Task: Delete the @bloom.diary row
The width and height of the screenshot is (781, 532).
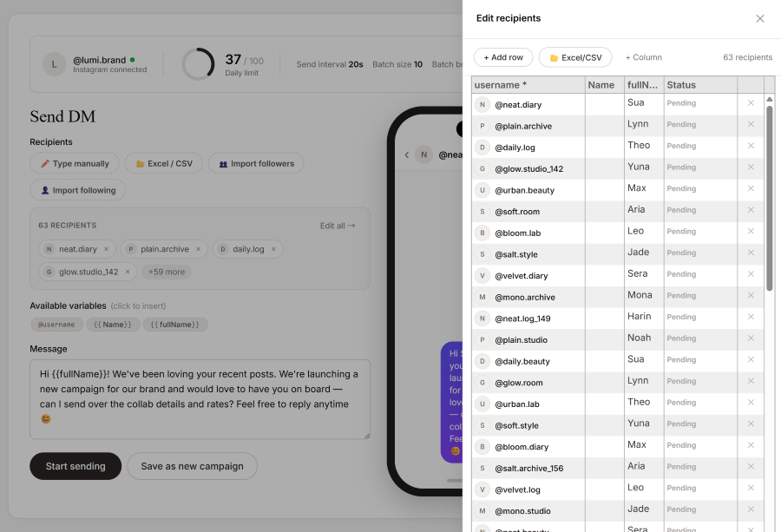Action: 751,446
